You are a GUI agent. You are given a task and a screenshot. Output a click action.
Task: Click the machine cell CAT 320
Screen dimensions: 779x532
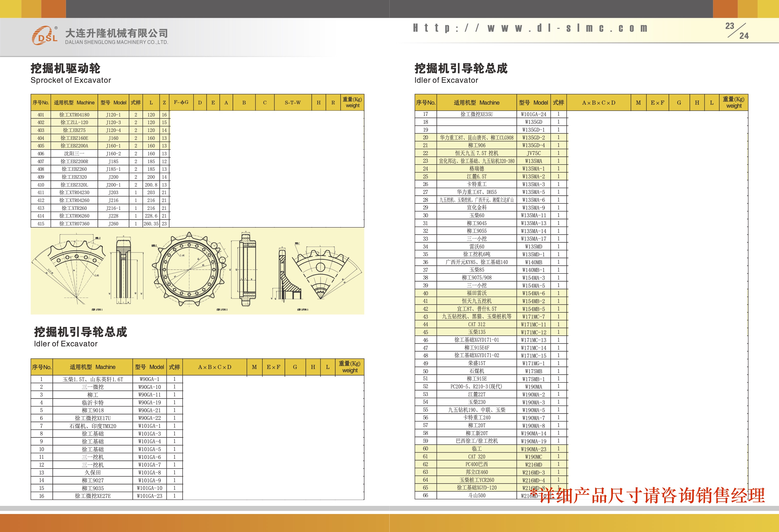pos(477,457)
